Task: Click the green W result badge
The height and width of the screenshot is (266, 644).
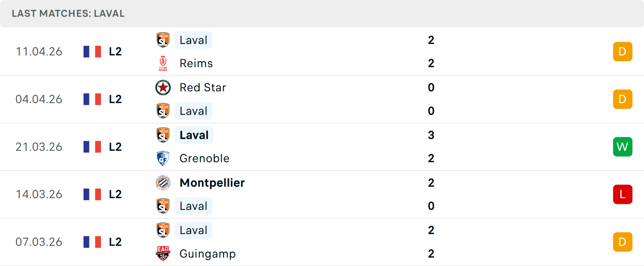Action: [623, 147]
